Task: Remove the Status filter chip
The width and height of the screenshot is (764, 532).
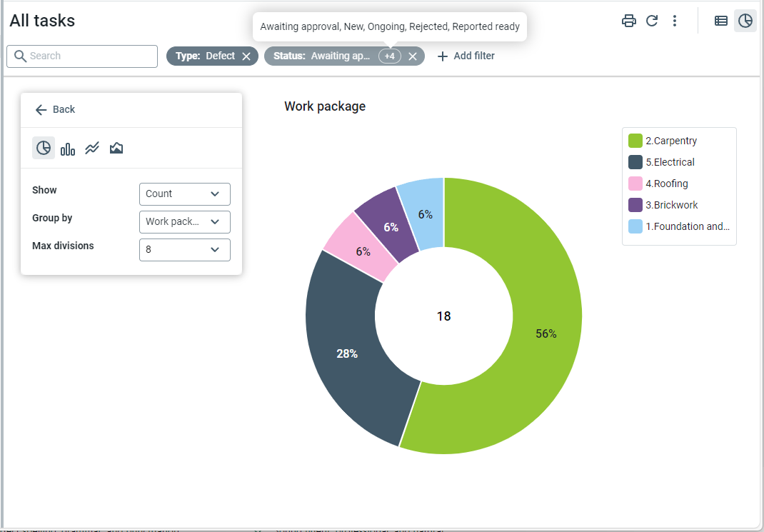Action: pyautogui.click(x=413, y=56)
